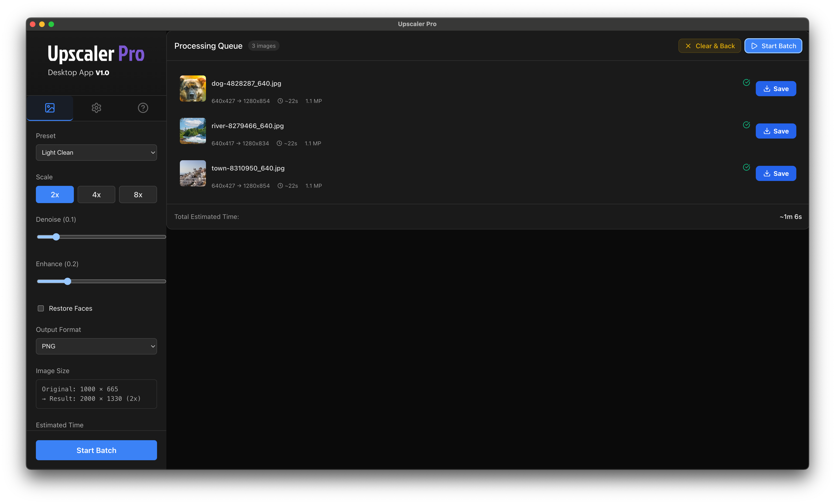Click the X icon in Clear & Back
This screenshot has height=504, width=835.
688,46
